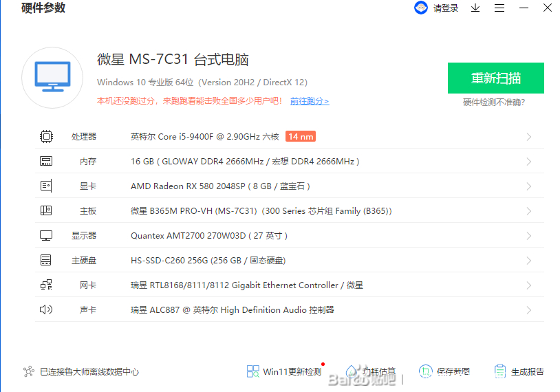Expand the 声卡 row chevron

tap(529, 310)
